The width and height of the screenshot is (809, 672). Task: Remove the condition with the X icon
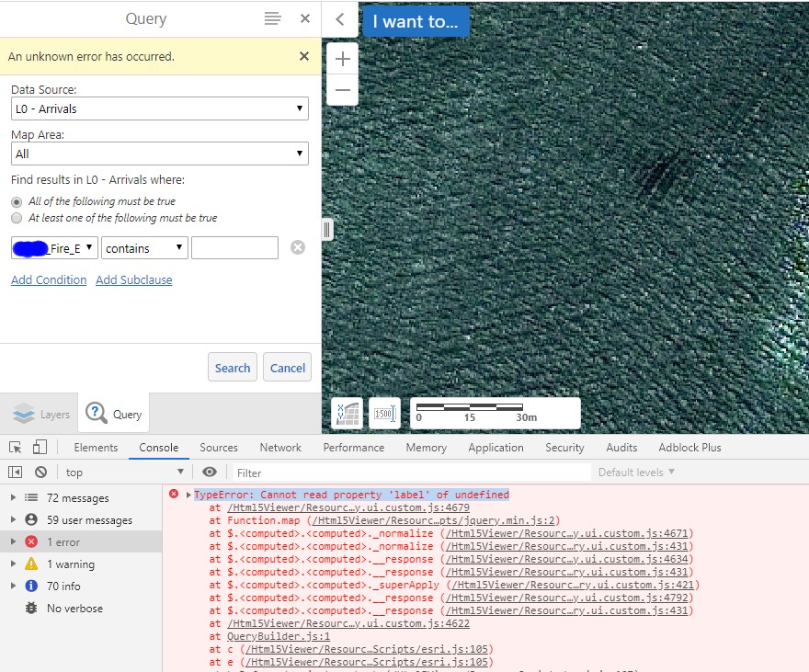(x=298, y=247)
